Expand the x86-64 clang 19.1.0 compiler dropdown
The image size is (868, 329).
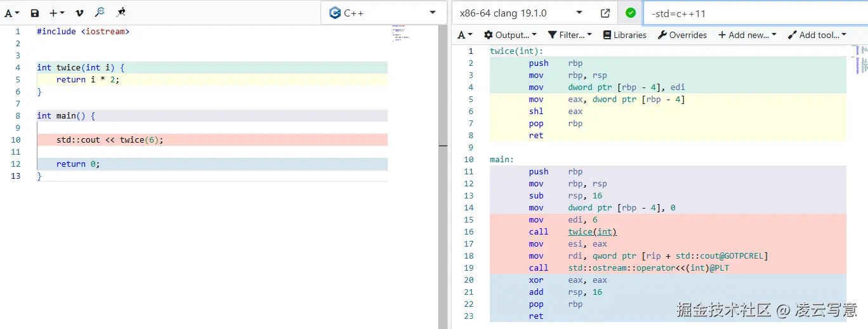[520, 13]
